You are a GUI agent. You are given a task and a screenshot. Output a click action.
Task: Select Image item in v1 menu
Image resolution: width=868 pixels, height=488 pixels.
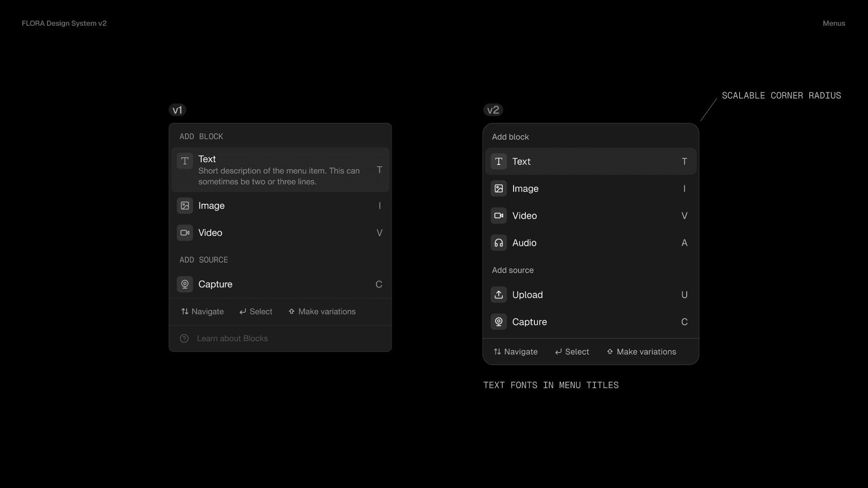279,206
